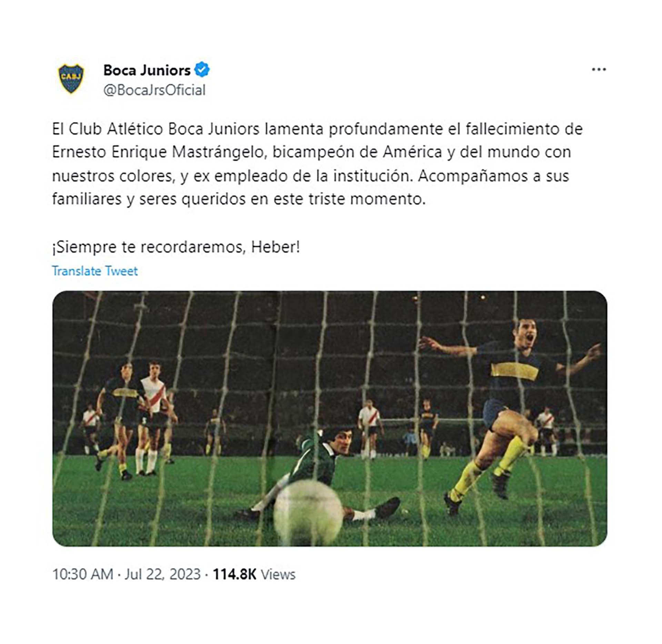This screenshot has height=644, width=662.
Task: Select the paragraph starting El Club Atlético
Action: (x=317, y=164)
